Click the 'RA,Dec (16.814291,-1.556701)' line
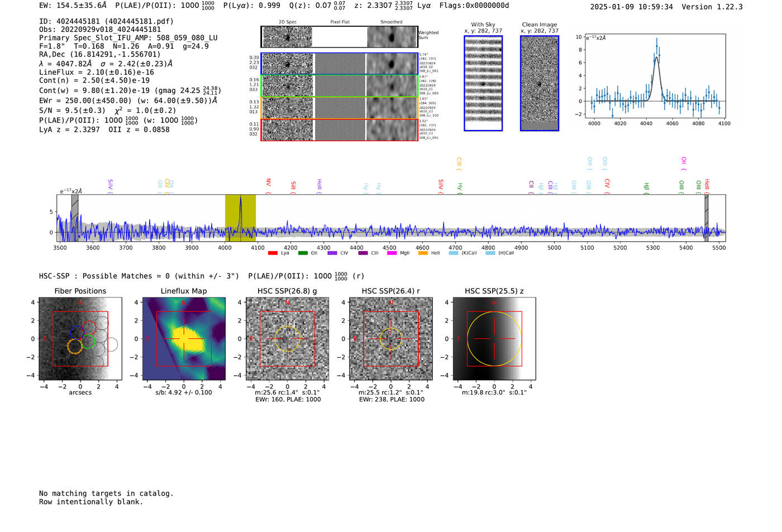This screenshot has height=532, width=782. pyautogui.click(x=100, y=54)
